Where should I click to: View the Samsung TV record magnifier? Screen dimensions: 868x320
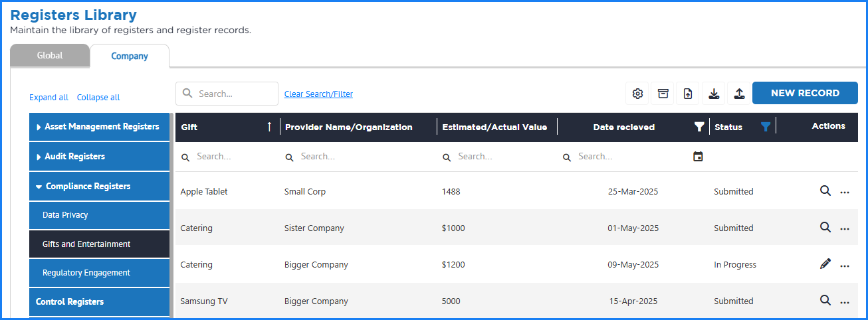point(825,301)
